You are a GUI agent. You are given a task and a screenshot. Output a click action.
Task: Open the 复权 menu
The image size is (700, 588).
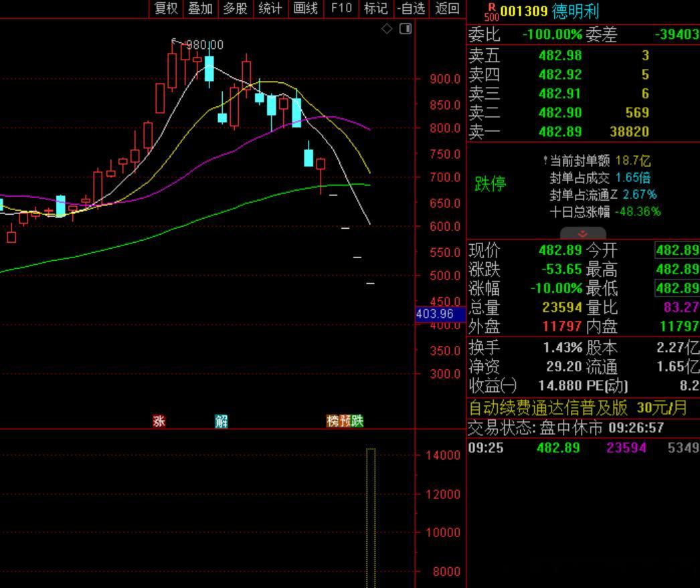(165, 9)
